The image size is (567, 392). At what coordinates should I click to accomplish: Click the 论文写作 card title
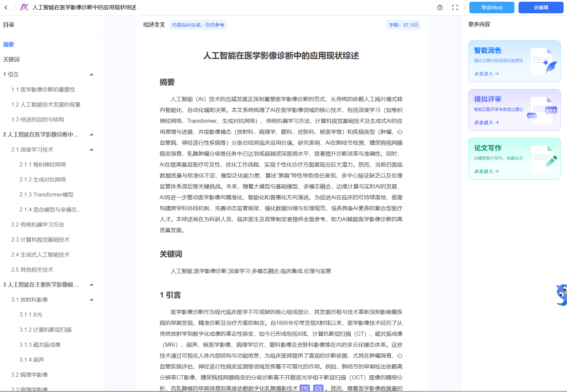pos(487,148)
